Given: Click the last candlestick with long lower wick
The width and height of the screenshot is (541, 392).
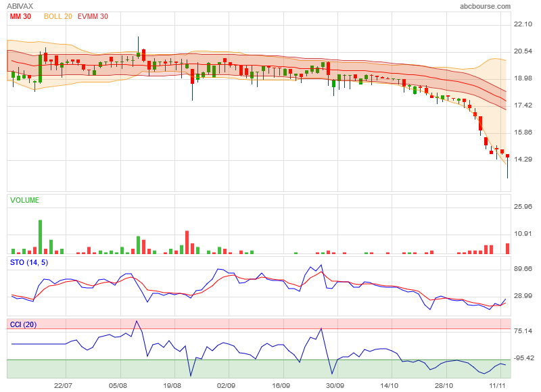Looking at the screenshot, I should [508, 166].
